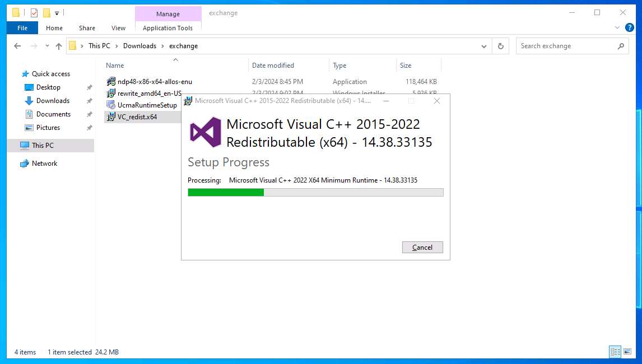Screen dimensions: 642x364
Task: Unpin Pictures using its pin icon
Action: pos(89,128)
